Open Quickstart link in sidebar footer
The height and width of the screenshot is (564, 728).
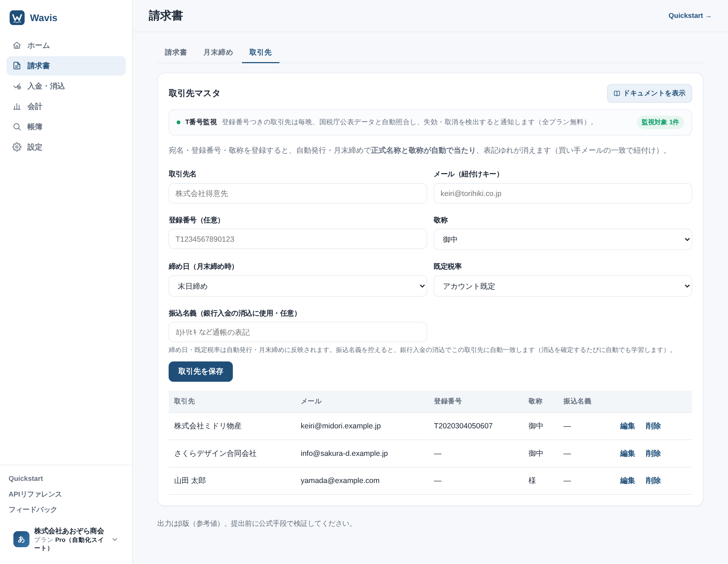[26, 478]
